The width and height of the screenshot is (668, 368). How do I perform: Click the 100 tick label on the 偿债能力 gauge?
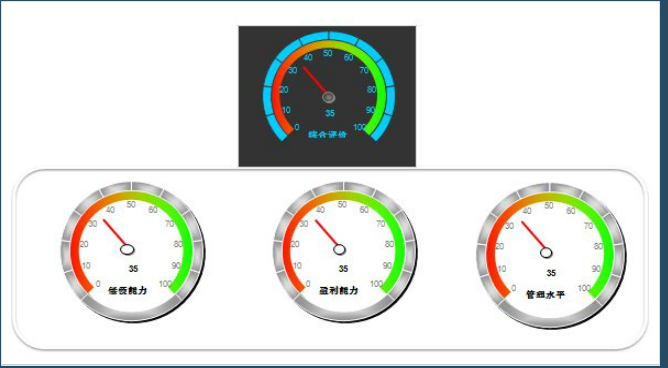click(x=165, y=284)
